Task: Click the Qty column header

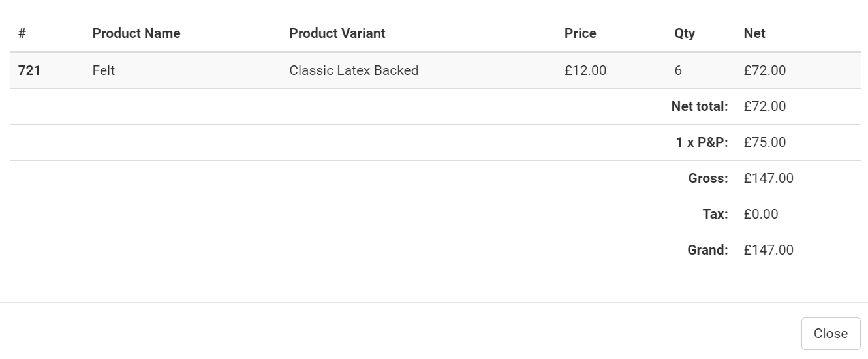Action: coord(685,33)
